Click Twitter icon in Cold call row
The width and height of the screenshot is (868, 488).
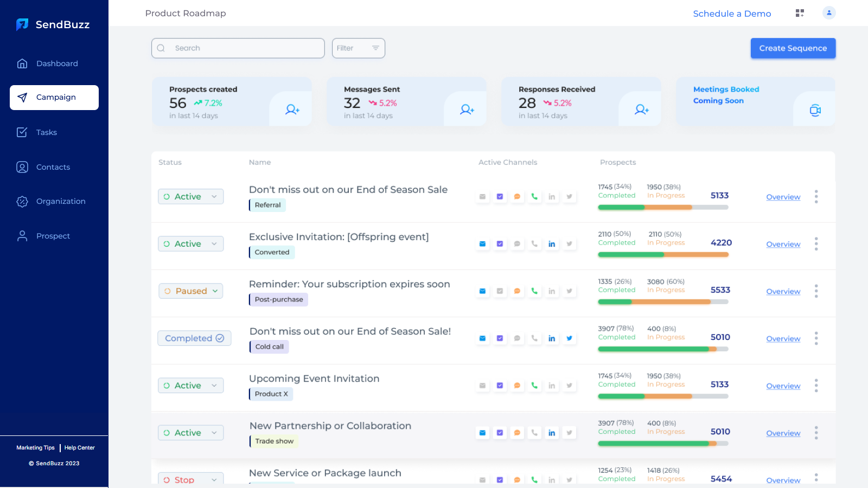click(x=569, y=338)
